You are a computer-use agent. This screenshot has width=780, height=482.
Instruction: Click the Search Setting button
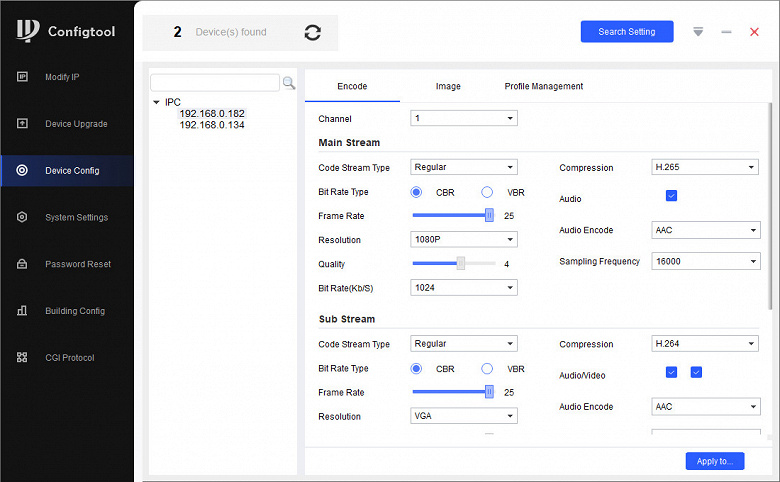[x=626, y=32]
